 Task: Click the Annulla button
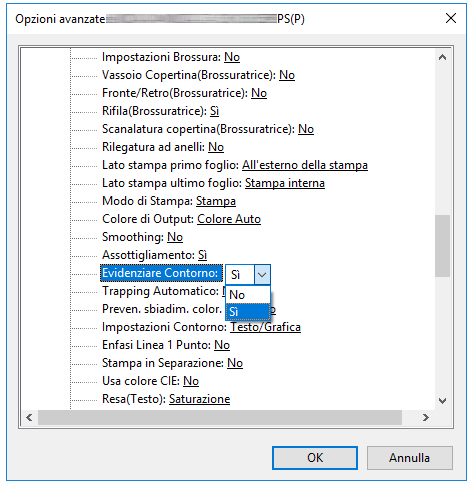click(409, 458)
